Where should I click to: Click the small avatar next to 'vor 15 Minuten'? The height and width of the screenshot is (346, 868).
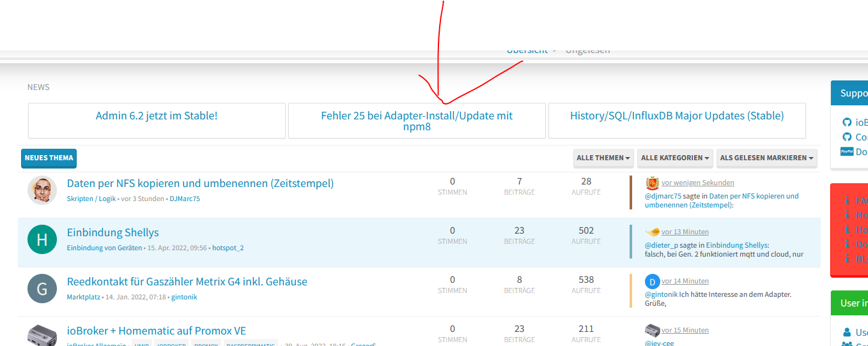653,330
